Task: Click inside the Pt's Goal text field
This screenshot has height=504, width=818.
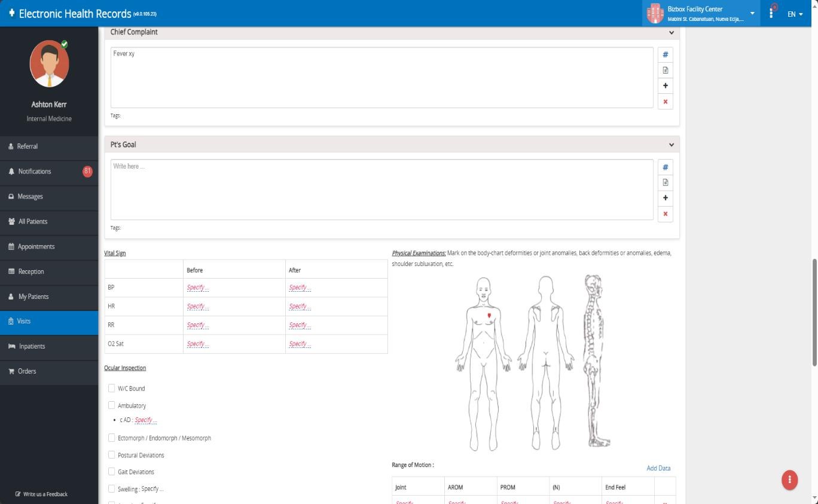Action: coord(381,188)
